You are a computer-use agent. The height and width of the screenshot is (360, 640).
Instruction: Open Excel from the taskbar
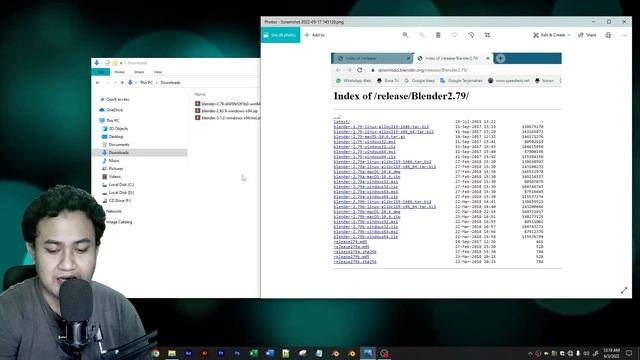pos(253,353)
